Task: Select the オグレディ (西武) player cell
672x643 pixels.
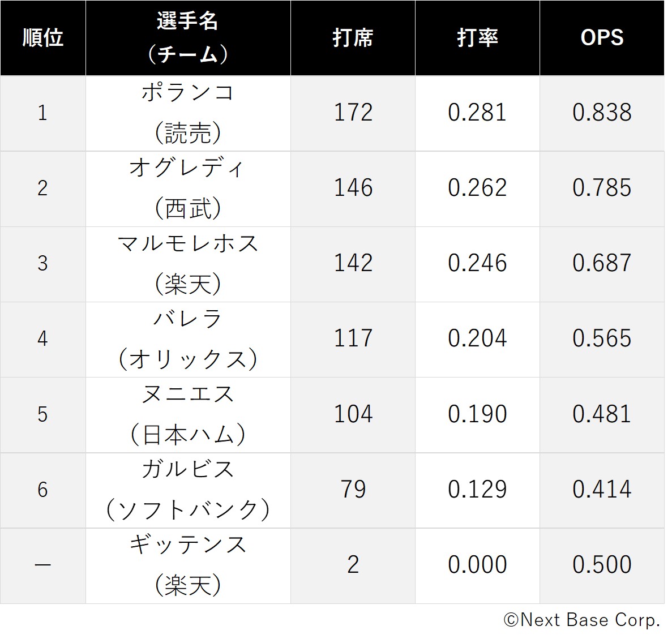Action: pyautogui.click(x=188, y=189)
